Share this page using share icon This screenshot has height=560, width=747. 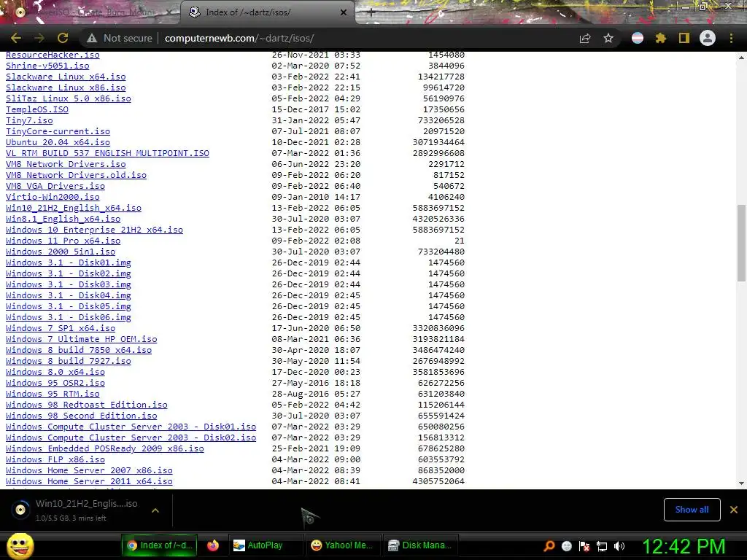pos(585,38)
